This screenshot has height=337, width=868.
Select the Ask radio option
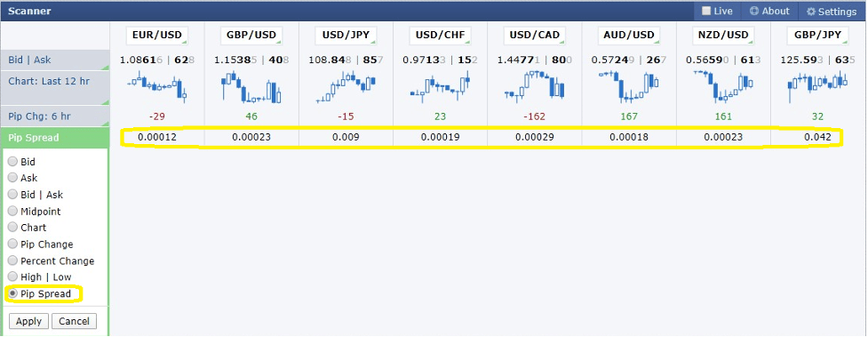pyautogui.click(x=12, y=178)
